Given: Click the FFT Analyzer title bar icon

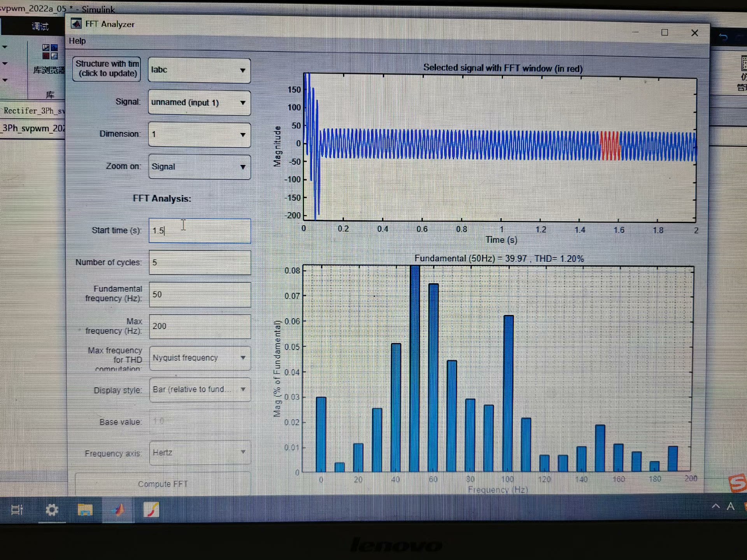Looking at the screenshot, I should (x=76, y=24).
